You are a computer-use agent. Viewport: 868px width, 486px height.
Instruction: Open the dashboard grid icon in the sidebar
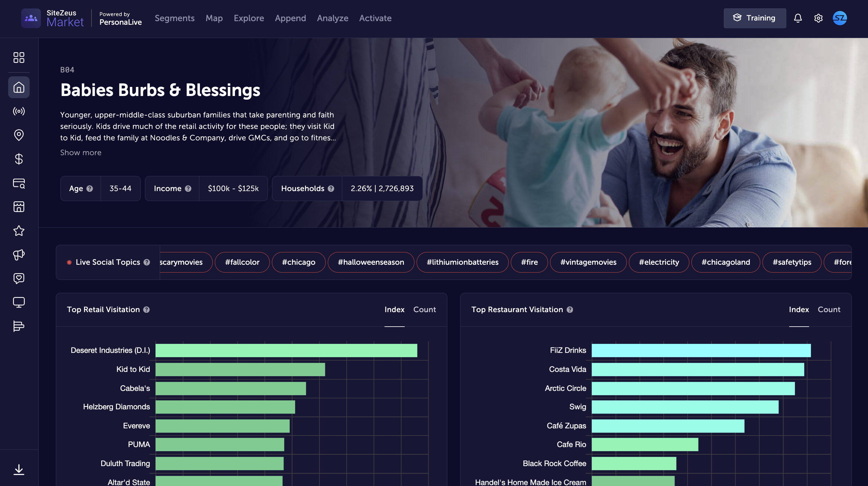(x=19, y=58)
